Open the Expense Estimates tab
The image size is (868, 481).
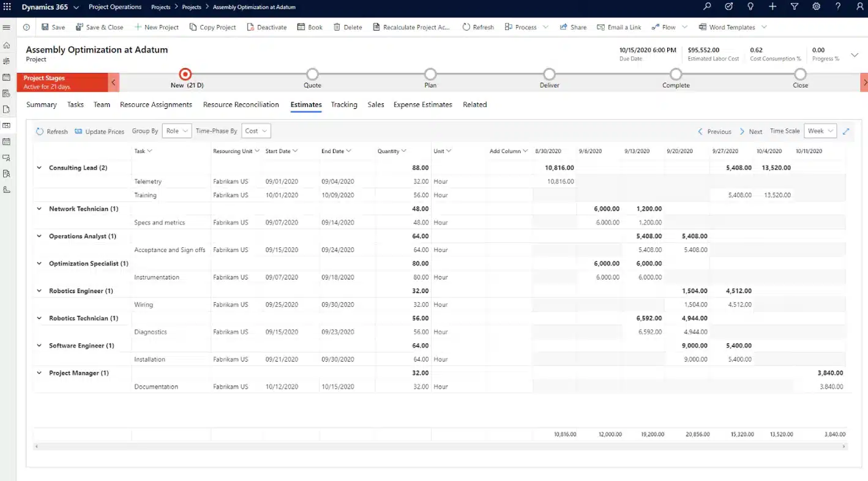(423, 105)
